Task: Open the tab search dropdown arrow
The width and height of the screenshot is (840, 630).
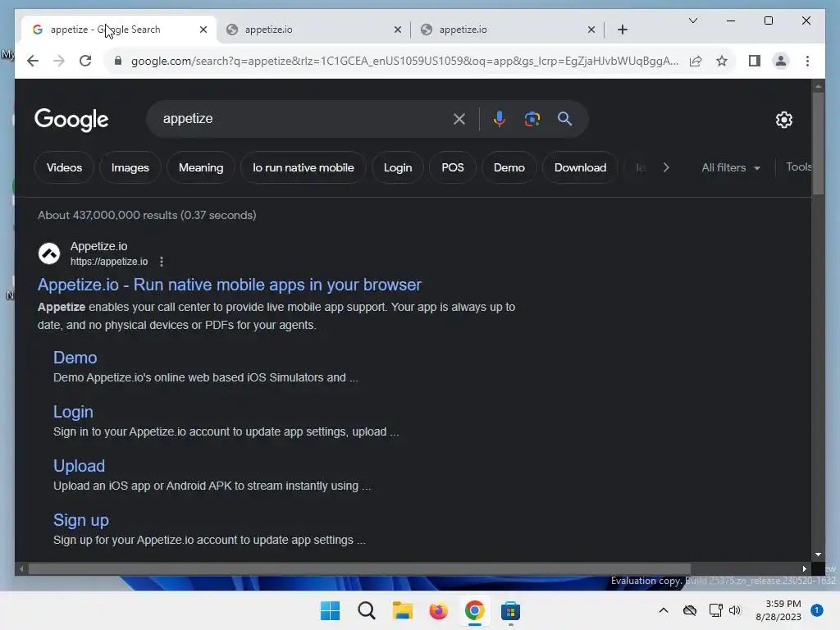Action: [x=692, y=21]
